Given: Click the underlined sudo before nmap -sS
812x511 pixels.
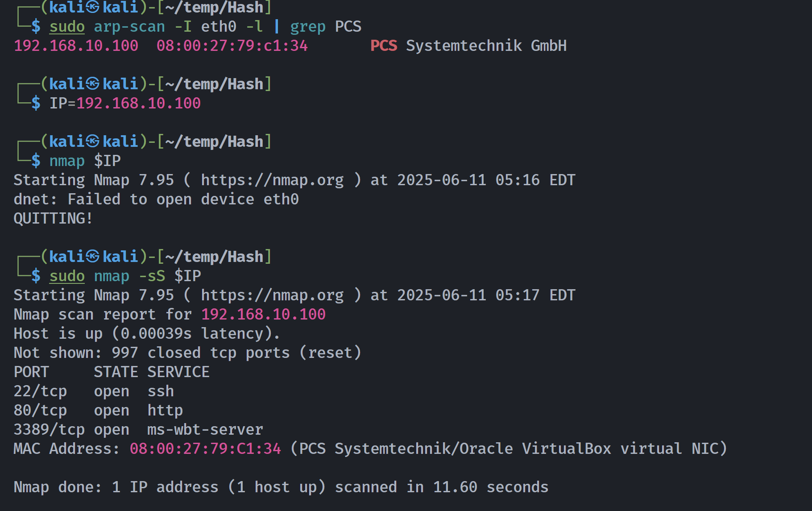Looking at the screenshot, I should [67, 276].
